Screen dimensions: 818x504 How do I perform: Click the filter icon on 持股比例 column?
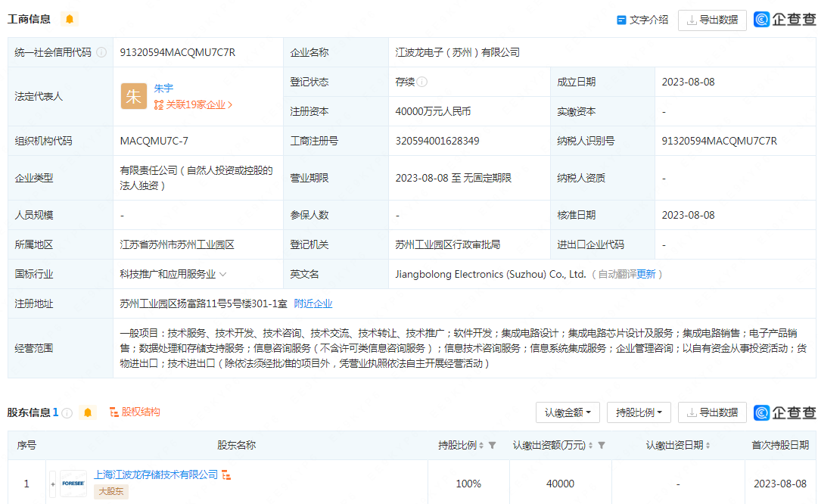pyautogui.click(x=492, y=445)
